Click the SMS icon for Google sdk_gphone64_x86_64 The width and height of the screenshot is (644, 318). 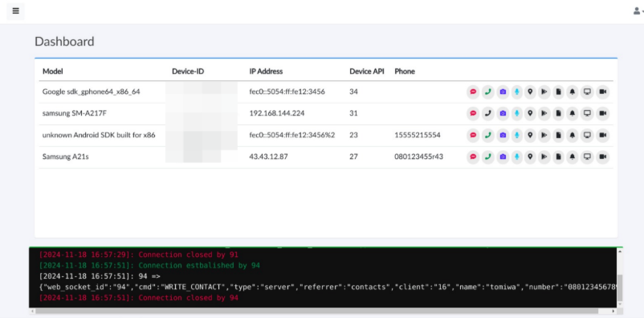click(x=473, y=92)
